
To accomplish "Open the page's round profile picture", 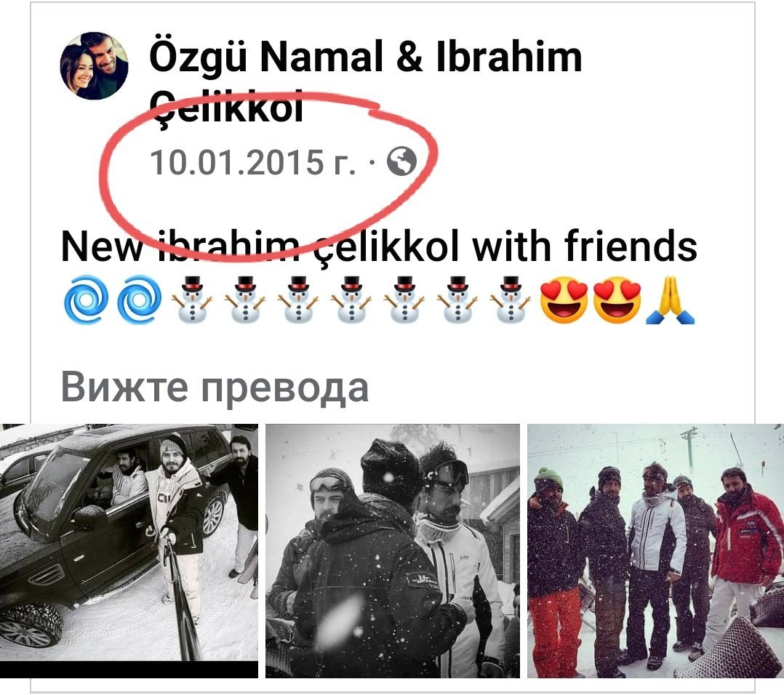I will [94, 66].
